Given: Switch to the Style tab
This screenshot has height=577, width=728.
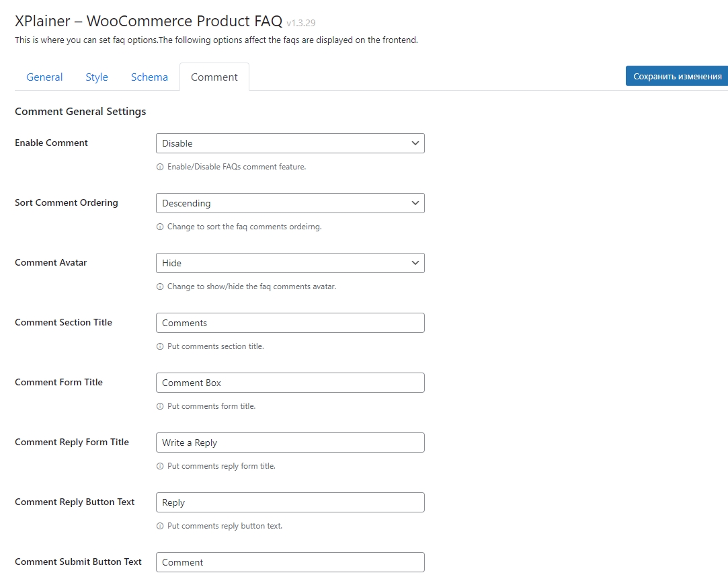Looking at the screenshot, I should 97,77.
